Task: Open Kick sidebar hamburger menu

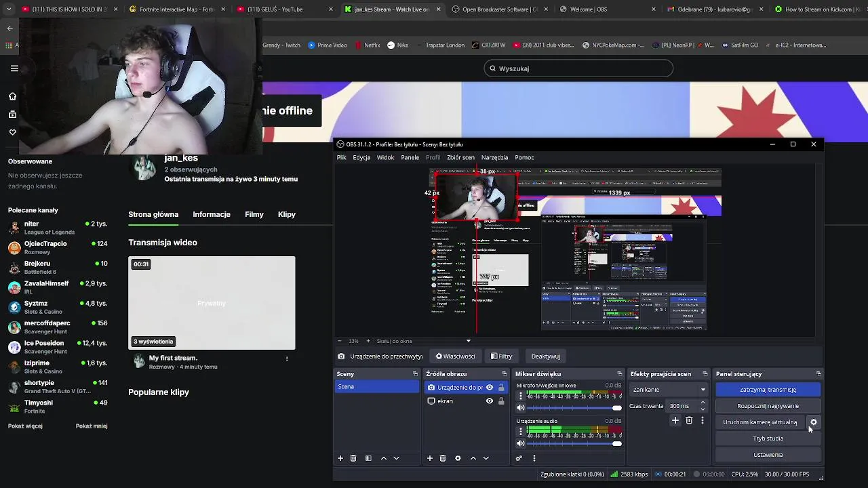Action: pyautogui.click(x=14, y=68)
